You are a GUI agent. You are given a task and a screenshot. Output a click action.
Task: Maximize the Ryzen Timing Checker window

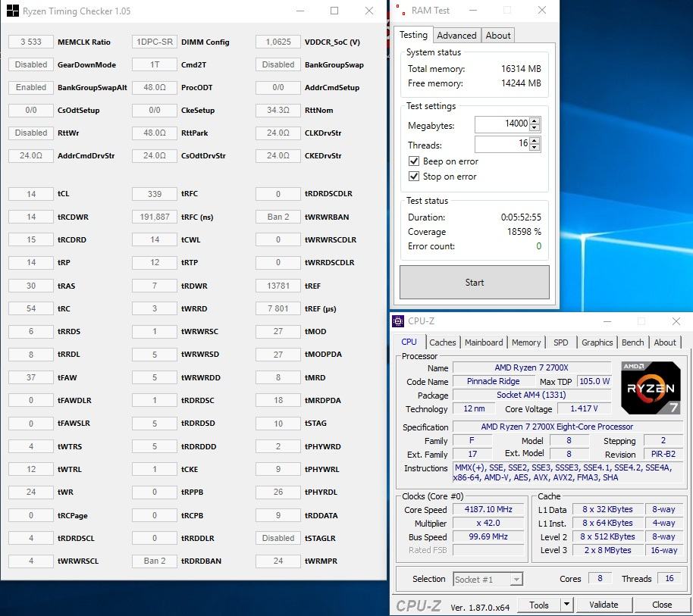tap(334, 11)
